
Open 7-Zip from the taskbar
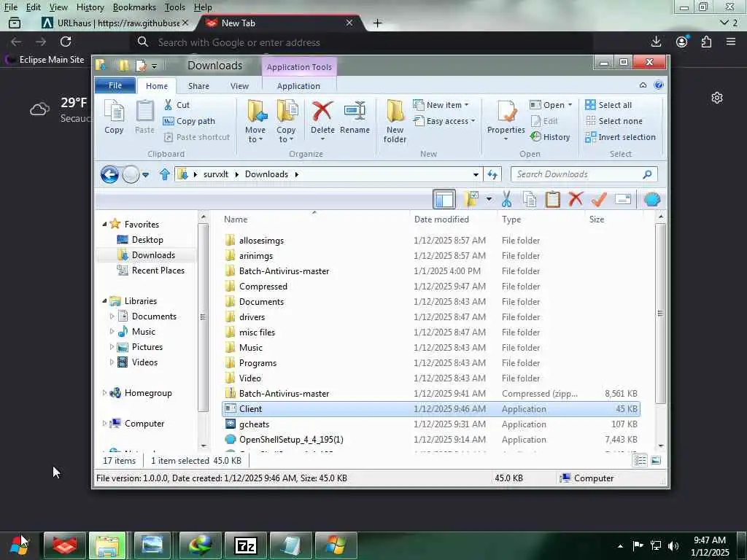click(x=246, y=545)
